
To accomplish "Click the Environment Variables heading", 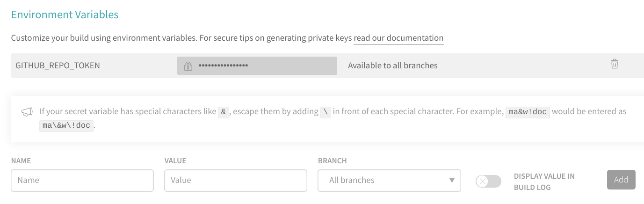I will (65, 15).
